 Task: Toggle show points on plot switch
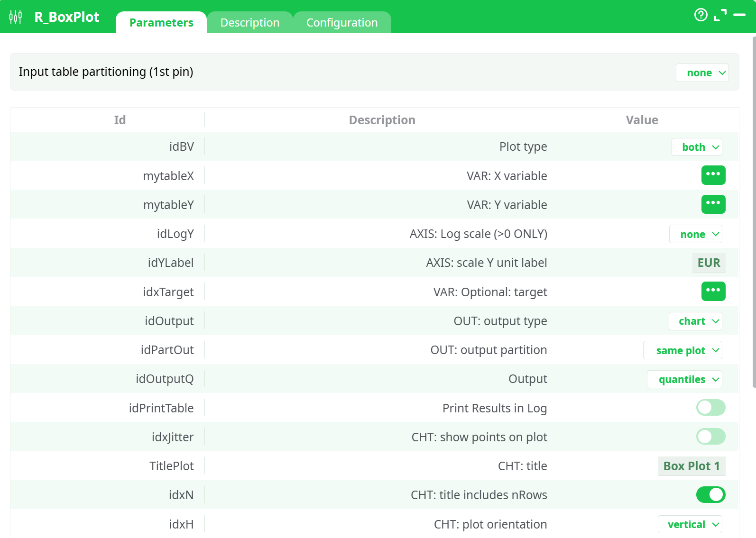pos(710,437)
